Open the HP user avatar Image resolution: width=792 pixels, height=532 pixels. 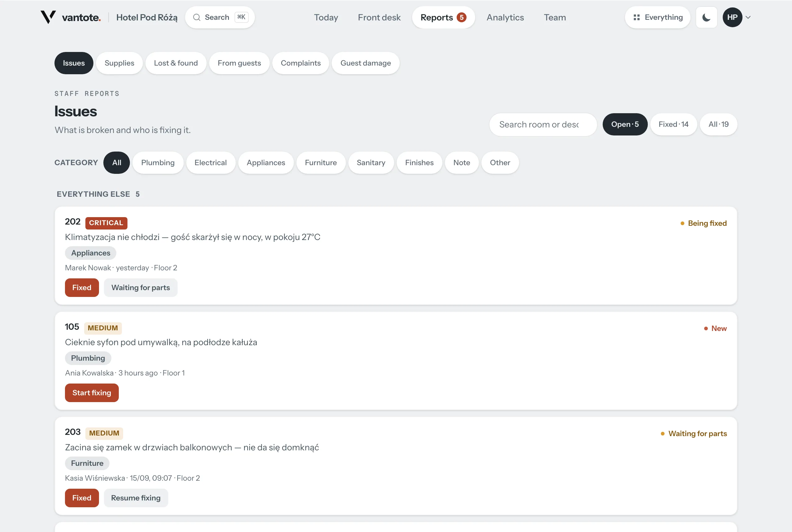[x=732, y=17]
